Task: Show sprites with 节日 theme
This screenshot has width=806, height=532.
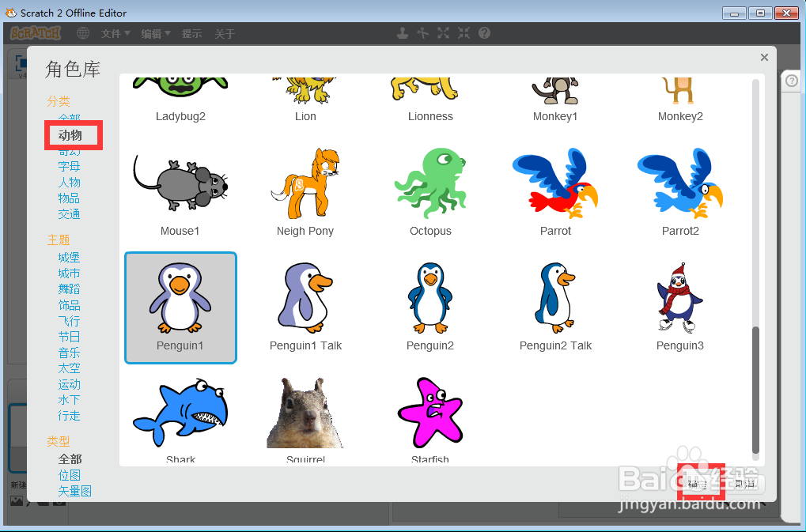Action: [69, 337]
